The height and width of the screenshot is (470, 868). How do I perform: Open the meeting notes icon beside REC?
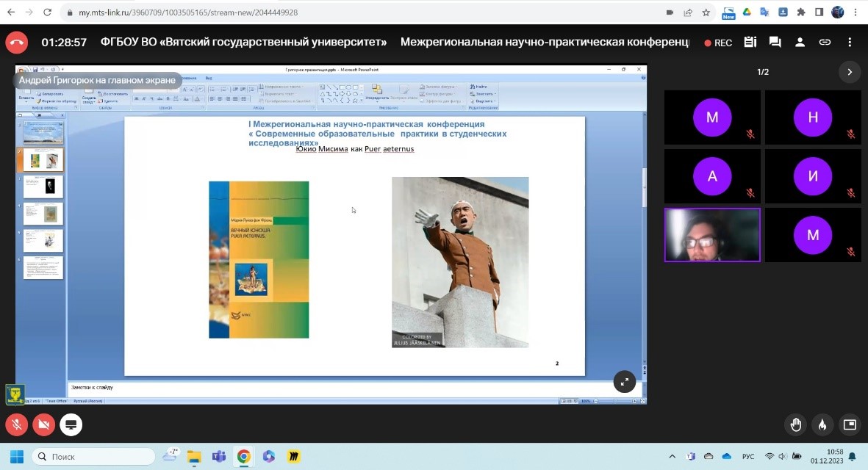point(750,42)
